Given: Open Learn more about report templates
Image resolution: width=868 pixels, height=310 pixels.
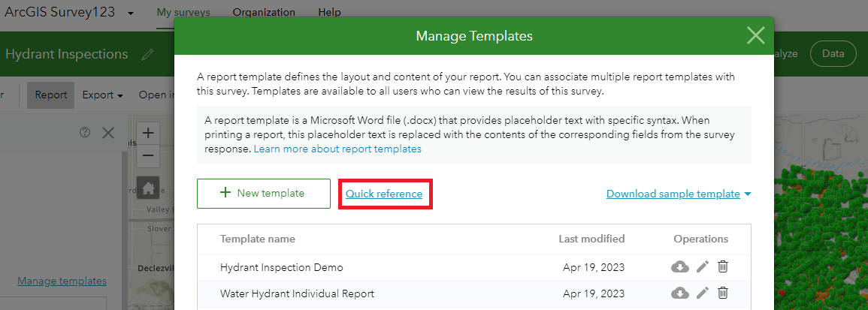Looking at the screenshot, I should click(337, 149).
